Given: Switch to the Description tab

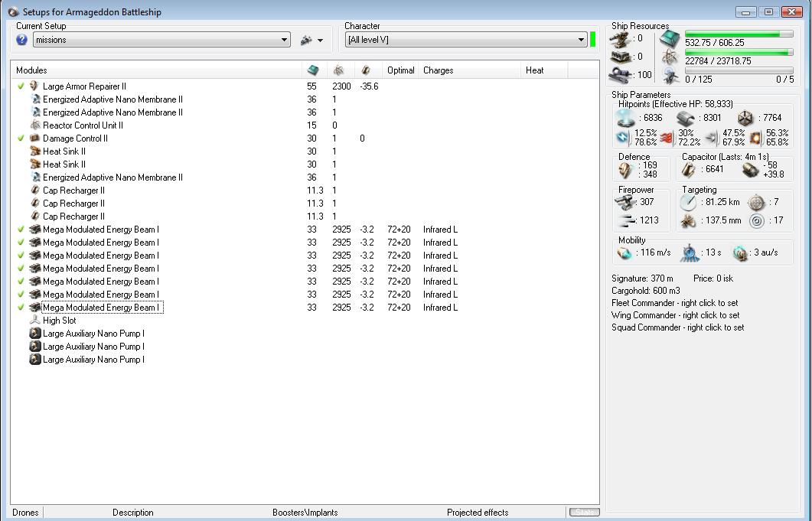Looking at the screenshot, I should 133,512.
